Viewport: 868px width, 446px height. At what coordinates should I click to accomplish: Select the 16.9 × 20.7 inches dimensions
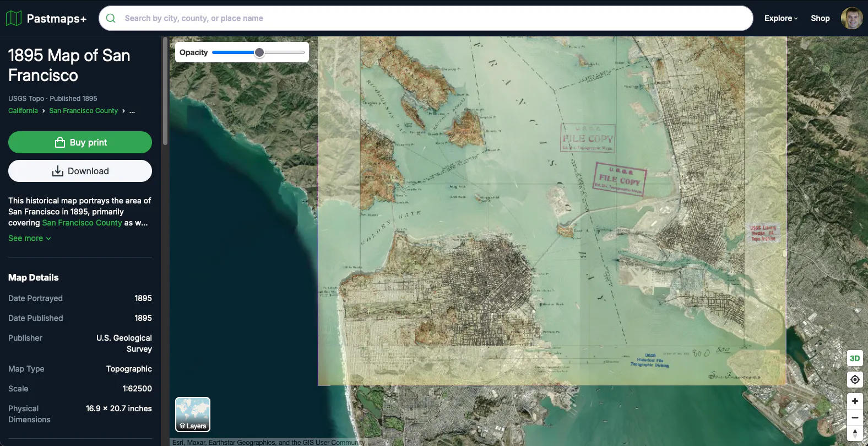click(119, 409)
